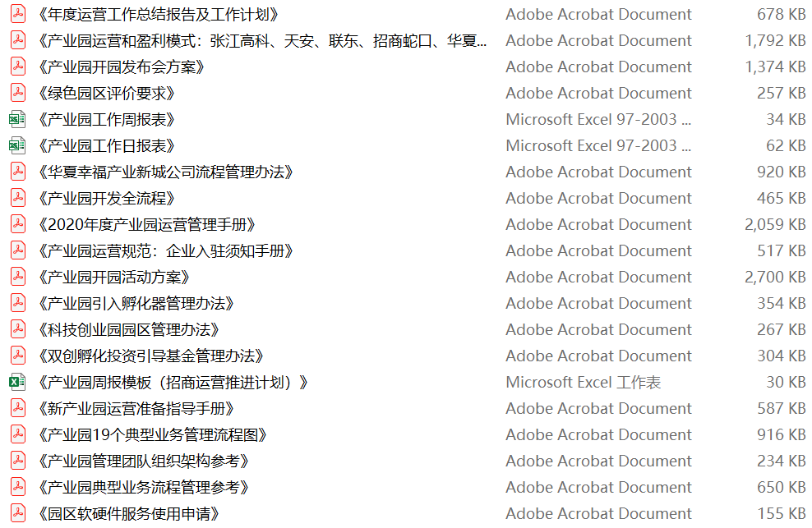Select file 《双创孵化投资引导基金管理办法》
The width and height of the screenshot is (812, 528).
tap(150, 356)
